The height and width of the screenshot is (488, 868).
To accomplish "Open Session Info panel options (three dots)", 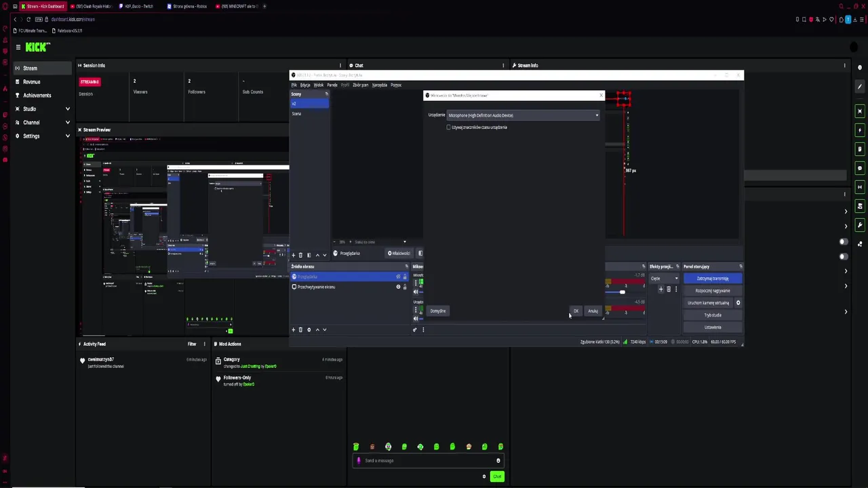I will coord(340,66).
